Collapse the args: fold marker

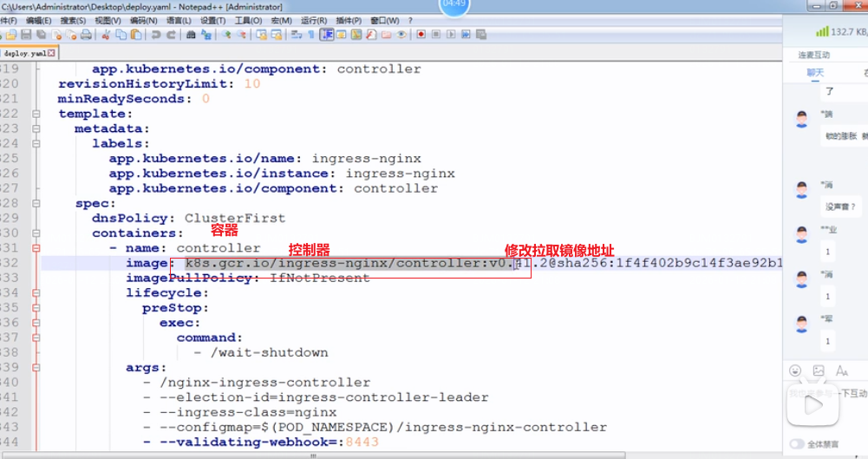point(36,367)
